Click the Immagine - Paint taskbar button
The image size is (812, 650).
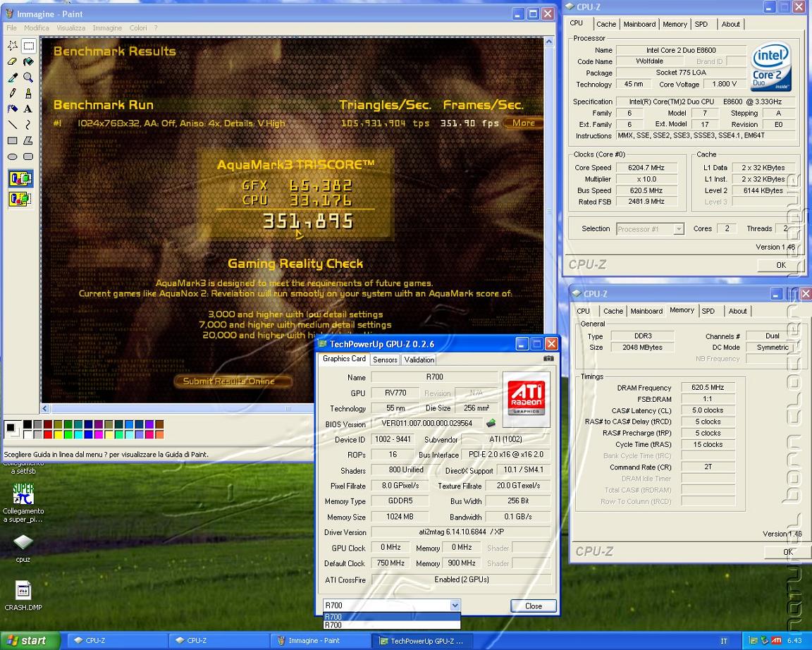(x=320, y=641)
